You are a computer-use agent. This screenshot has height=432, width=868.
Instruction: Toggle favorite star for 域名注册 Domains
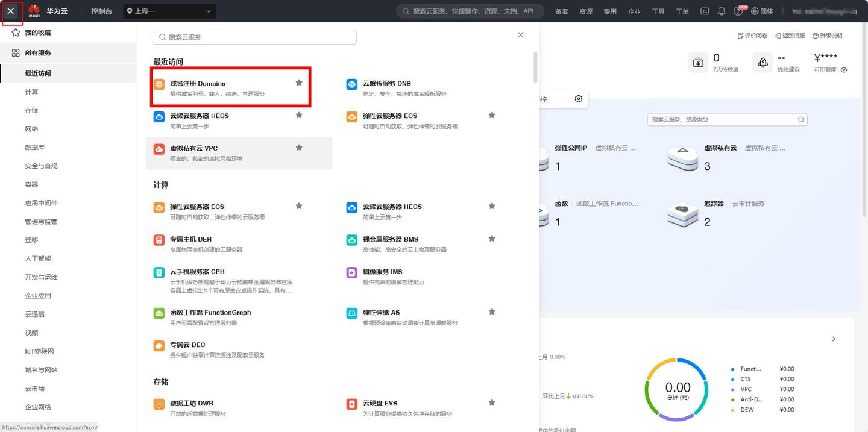coord(299,83)
